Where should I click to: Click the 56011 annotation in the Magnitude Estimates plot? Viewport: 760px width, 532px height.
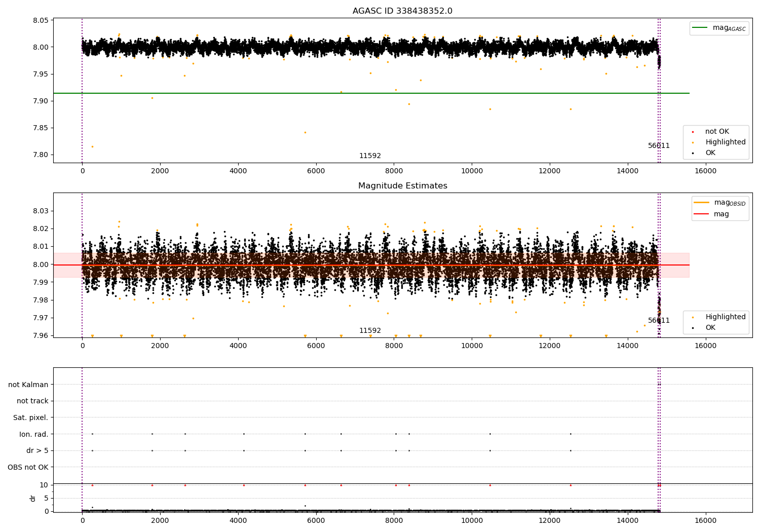pos(659,321)
